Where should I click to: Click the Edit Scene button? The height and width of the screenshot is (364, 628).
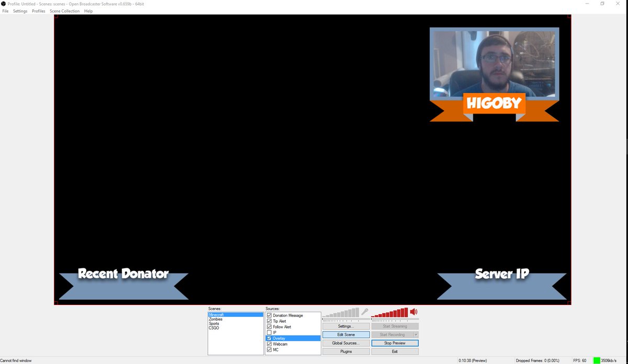[346, 335]
